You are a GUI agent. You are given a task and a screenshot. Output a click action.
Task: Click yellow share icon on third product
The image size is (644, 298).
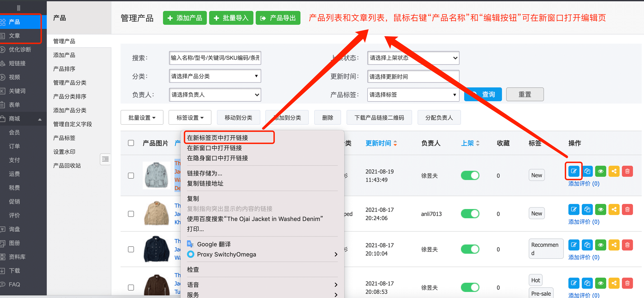coord(614,245)
